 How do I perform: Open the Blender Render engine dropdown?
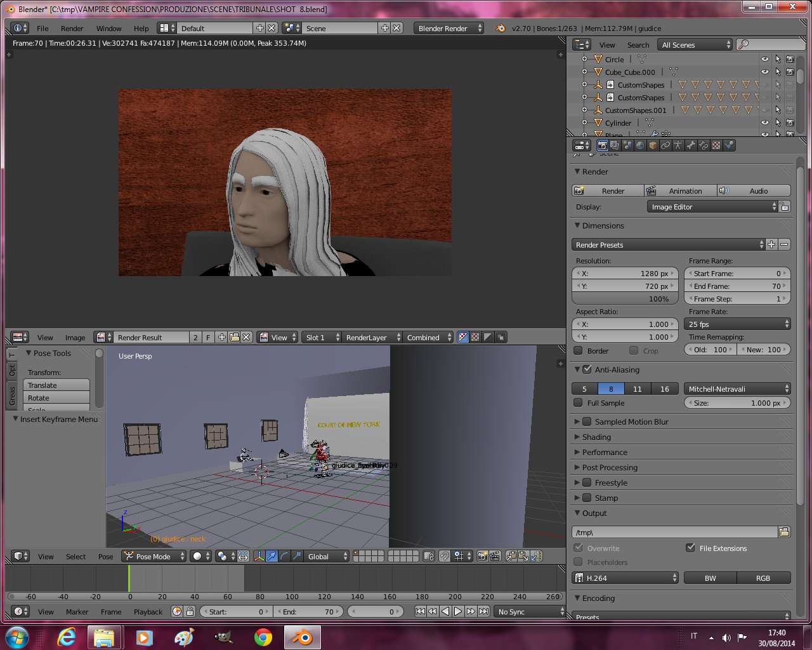pos(449,28)
